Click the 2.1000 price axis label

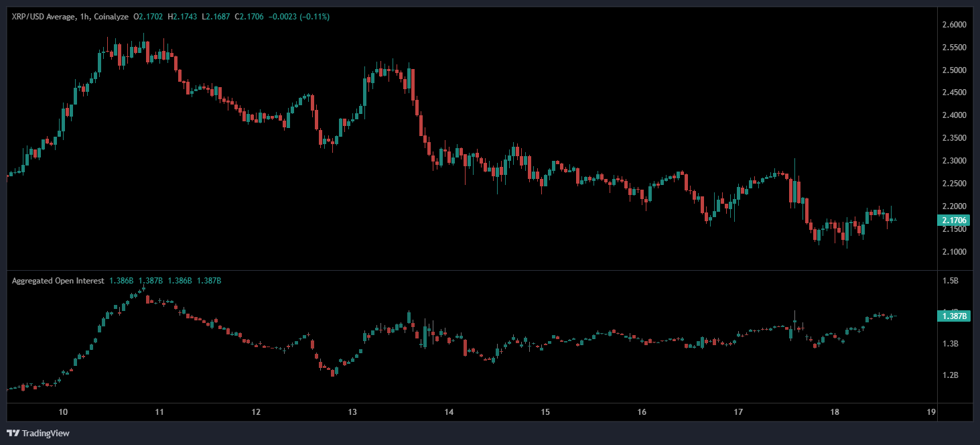pyautogui.click(x=953, y=251)
